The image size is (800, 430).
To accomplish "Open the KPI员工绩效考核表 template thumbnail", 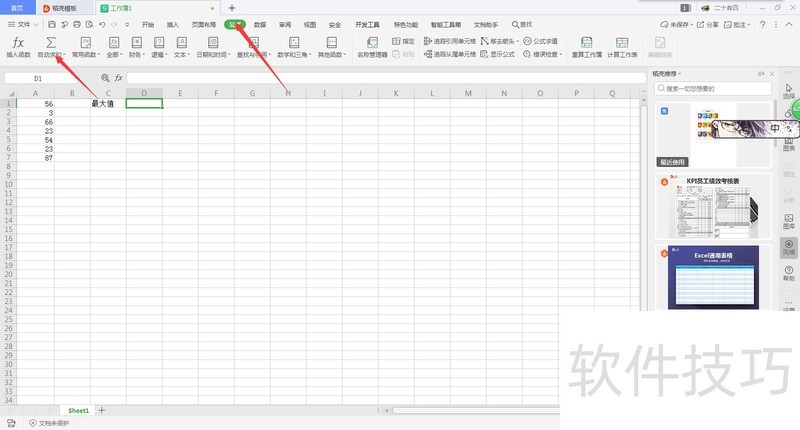I will pos(713,207).
